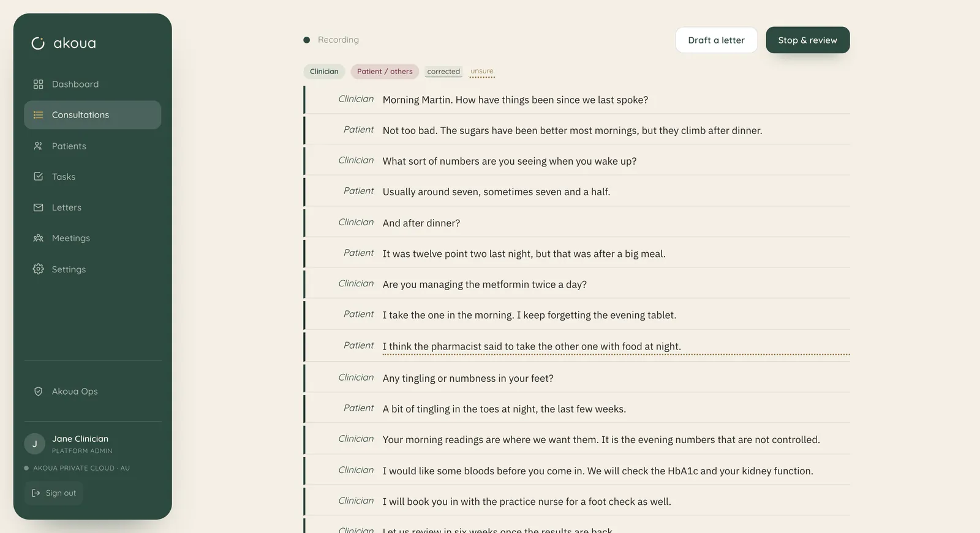
Task: Click the Settings gear icon
Action: [38, 269]
